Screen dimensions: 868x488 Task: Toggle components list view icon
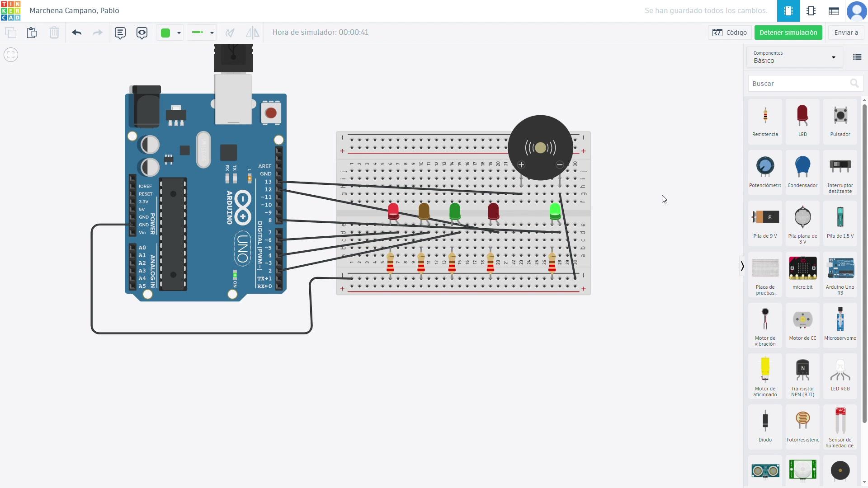click(x=857, y=57)
